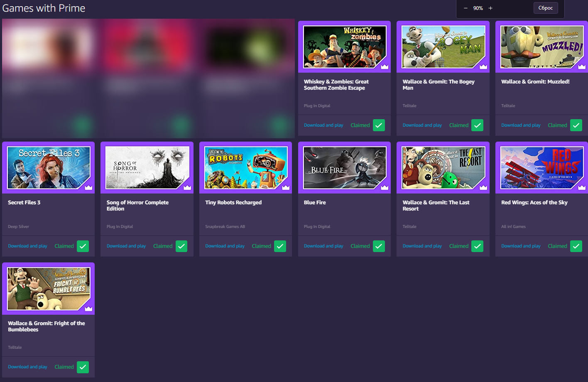
Task: Click Prime crown badge on Secret Files 3
Action: pyautogui.click(x=88, y=187)
